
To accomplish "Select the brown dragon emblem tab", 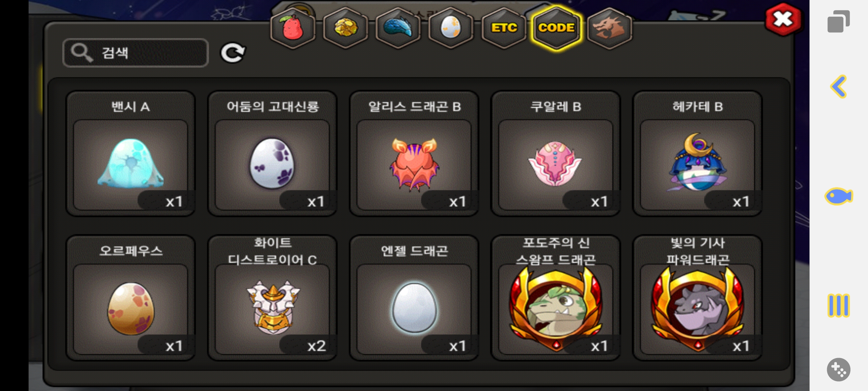I will point(609,28).
